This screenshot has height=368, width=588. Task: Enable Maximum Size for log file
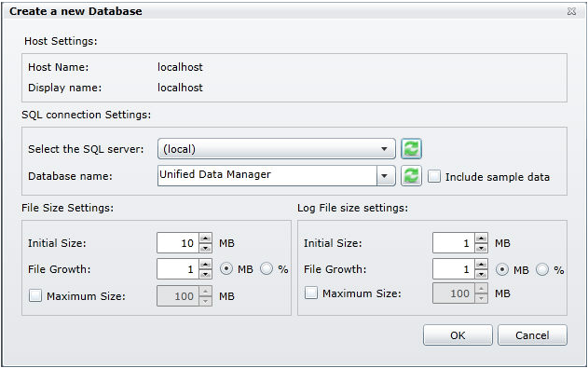pos(311,293)
